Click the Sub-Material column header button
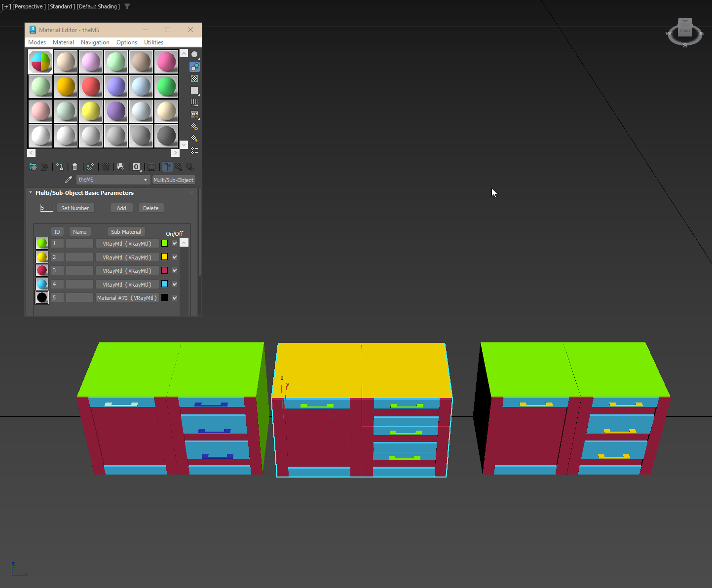 126,232
